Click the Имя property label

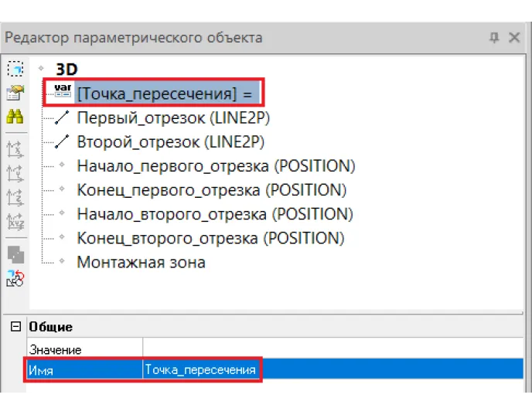[41, 370]
